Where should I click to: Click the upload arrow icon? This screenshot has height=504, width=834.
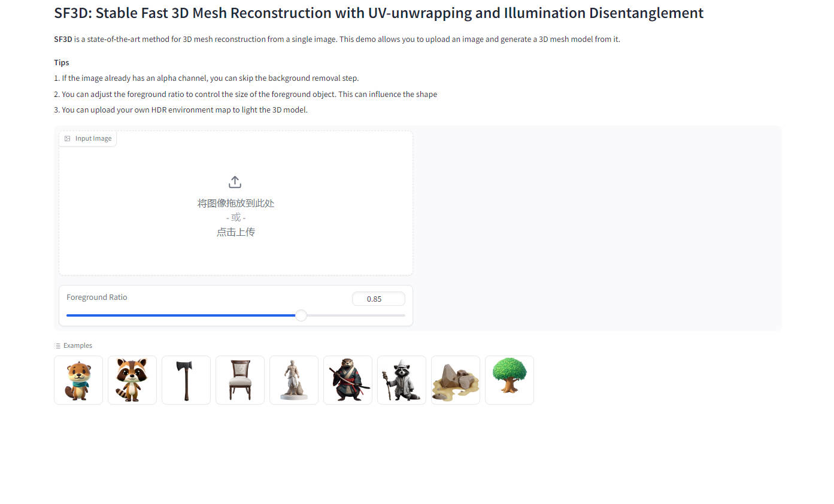(x=235, y=181)
